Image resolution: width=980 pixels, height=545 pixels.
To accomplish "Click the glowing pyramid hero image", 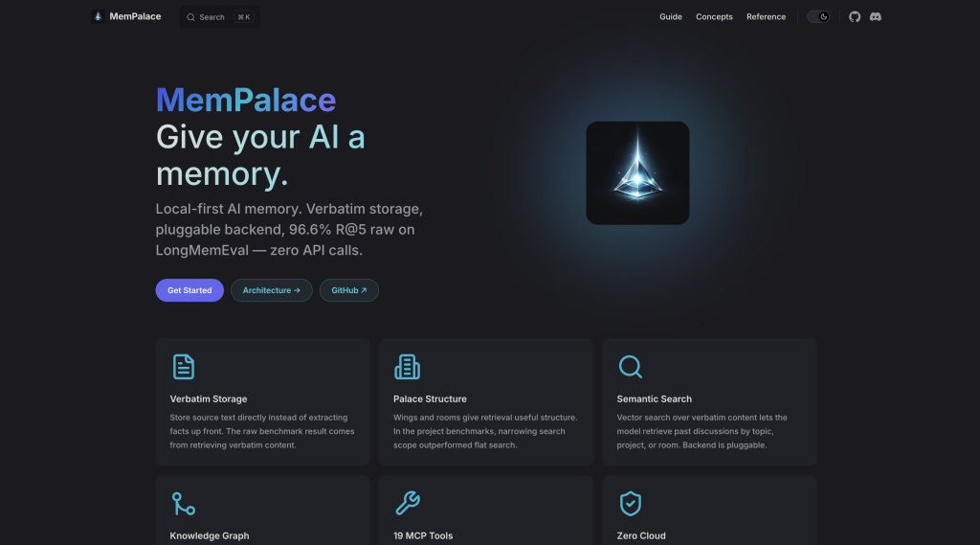I will point(637,173).
